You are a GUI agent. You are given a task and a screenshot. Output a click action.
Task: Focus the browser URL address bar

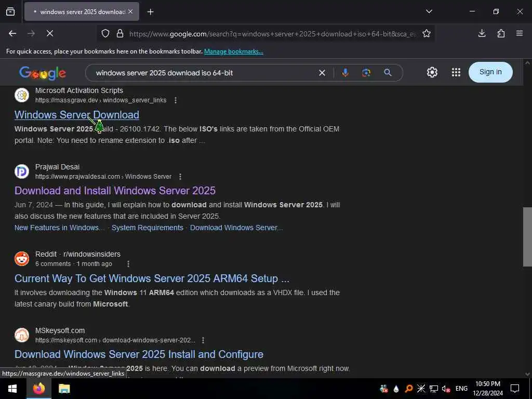click(x=271, y=34)
